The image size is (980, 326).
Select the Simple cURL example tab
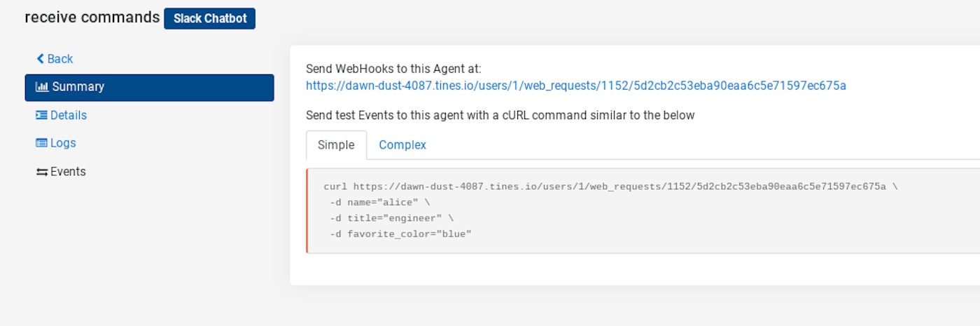pyautogui.click(x=336, y=145)
